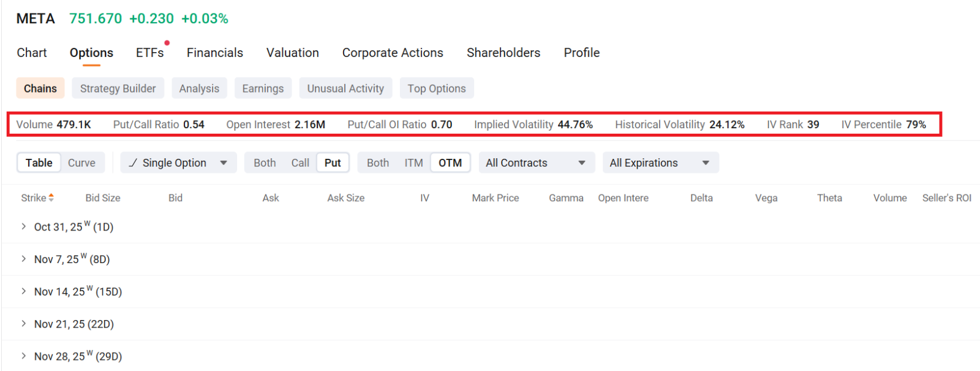This screenshot has height=371, width=980.
Task: Select Both option types
Action: click(265, 163)
